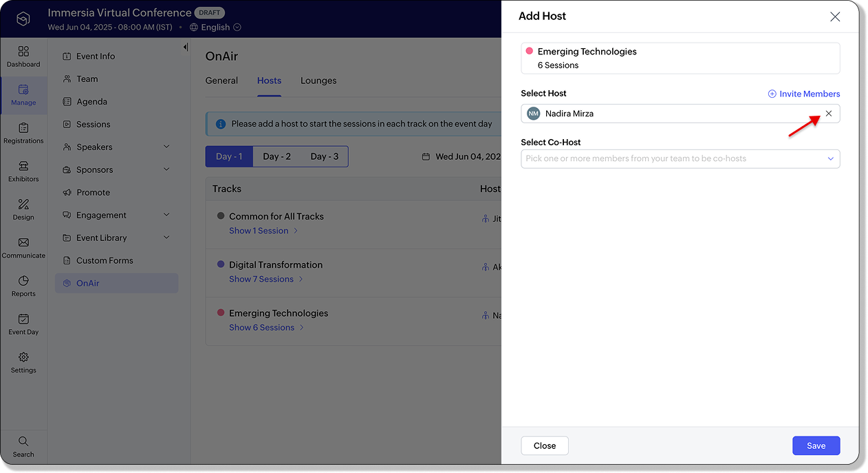Open Search at sidebar bottom
The width and height of the screenshot is (868, 473).
(x=23, y=447)
